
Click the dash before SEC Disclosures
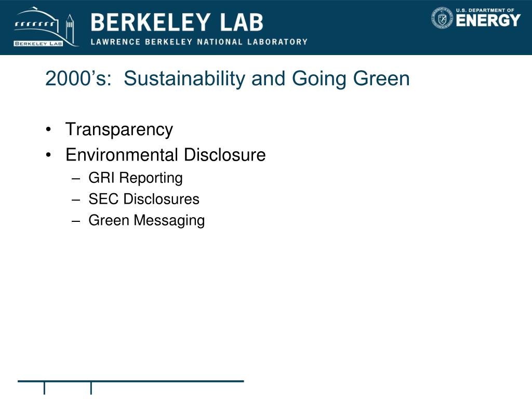[x=76, y=199]
